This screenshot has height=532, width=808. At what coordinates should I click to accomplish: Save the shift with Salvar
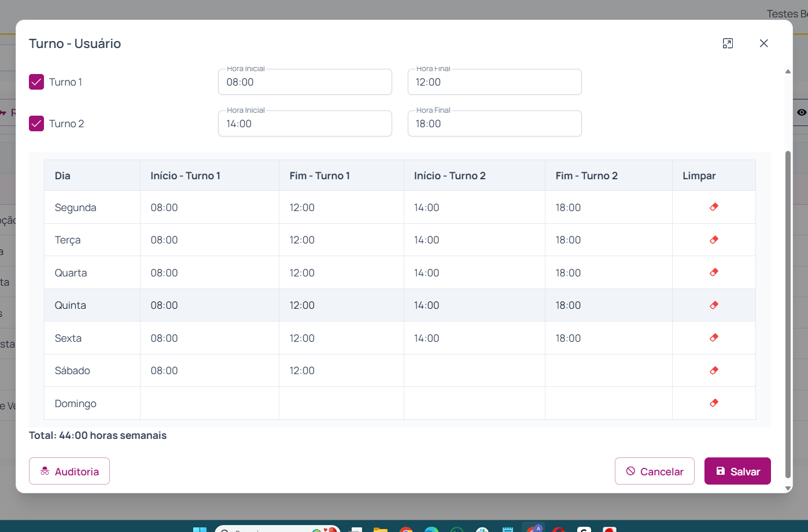[x=737, y=471]
